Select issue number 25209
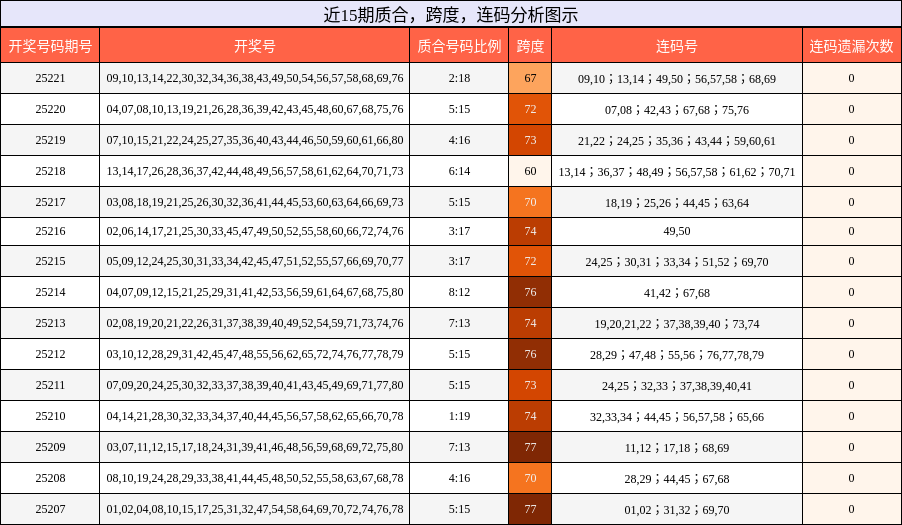902x525 pixels. 50,447
